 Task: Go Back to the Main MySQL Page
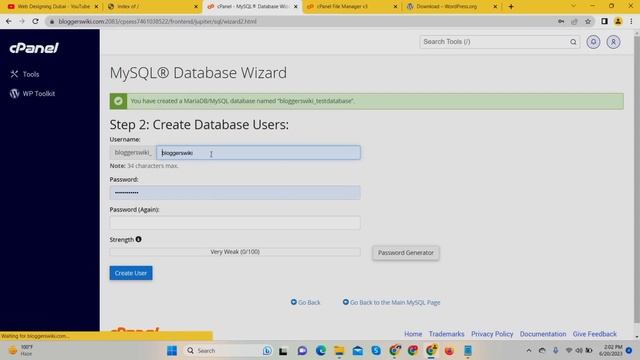coord(391,302)
